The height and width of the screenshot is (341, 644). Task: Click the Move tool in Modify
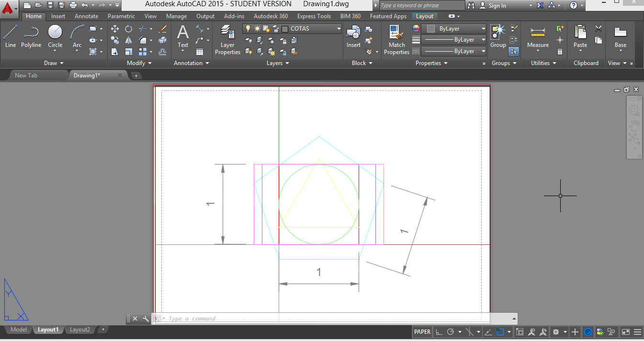click(115, 29)
